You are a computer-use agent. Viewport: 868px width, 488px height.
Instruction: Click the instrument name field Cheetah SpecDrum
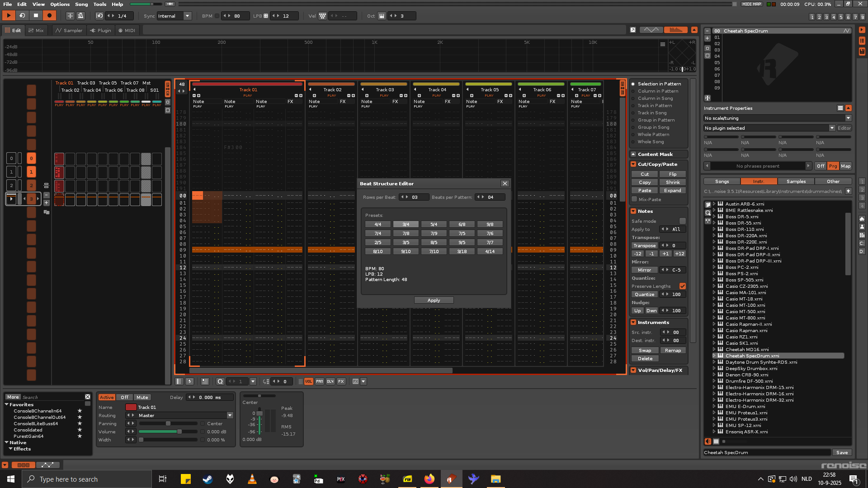tap(767, 453)
